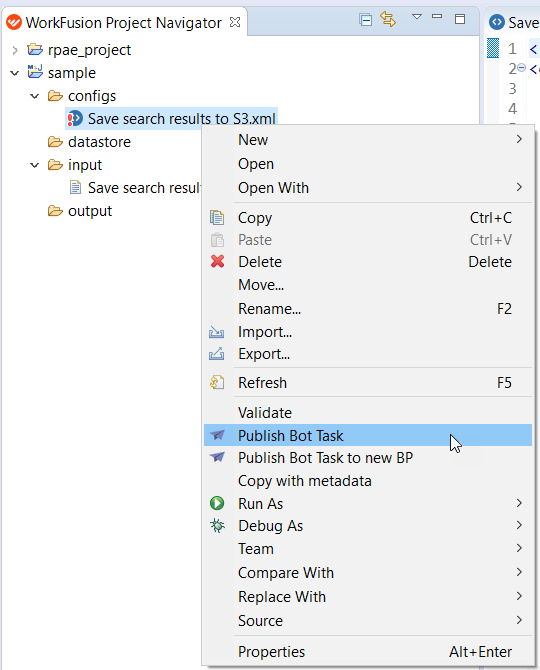Click the configs folder icon
540x670 pixels.
click(x=55, y=96)
